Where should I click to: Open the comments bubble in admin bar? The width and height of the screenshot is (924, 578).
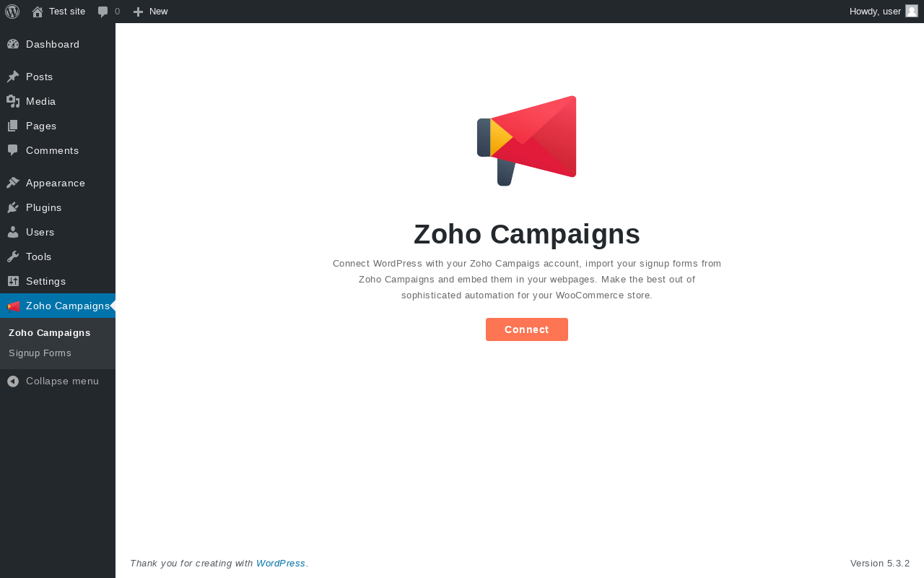pos(103,12)
